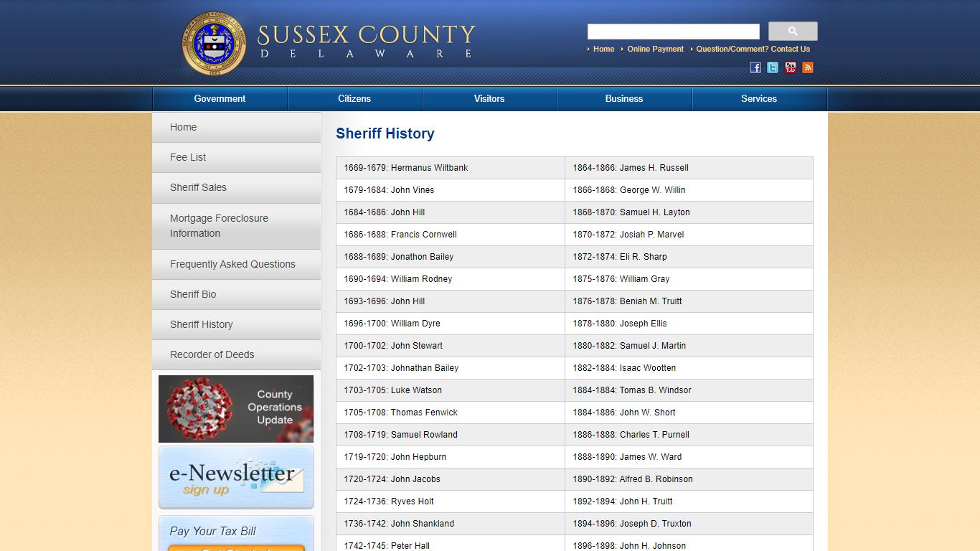The width and height of the screenshot is (980, 551).
Task: Go to the Home link in the header
Action: coord(603,49)
